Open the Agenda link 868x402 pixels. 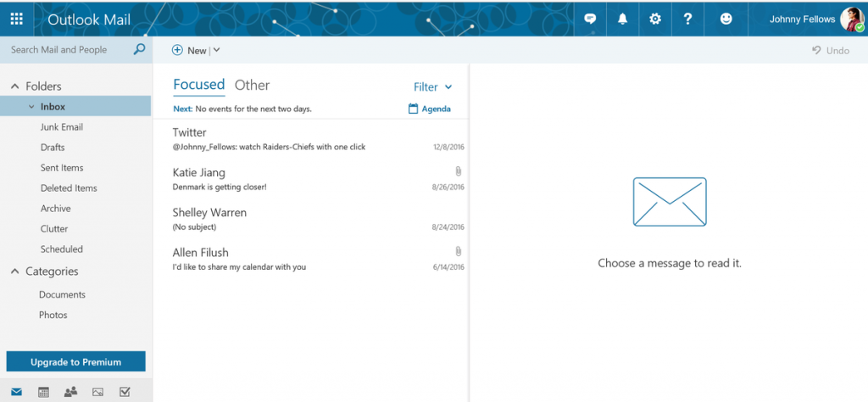(x=436, y=109)
